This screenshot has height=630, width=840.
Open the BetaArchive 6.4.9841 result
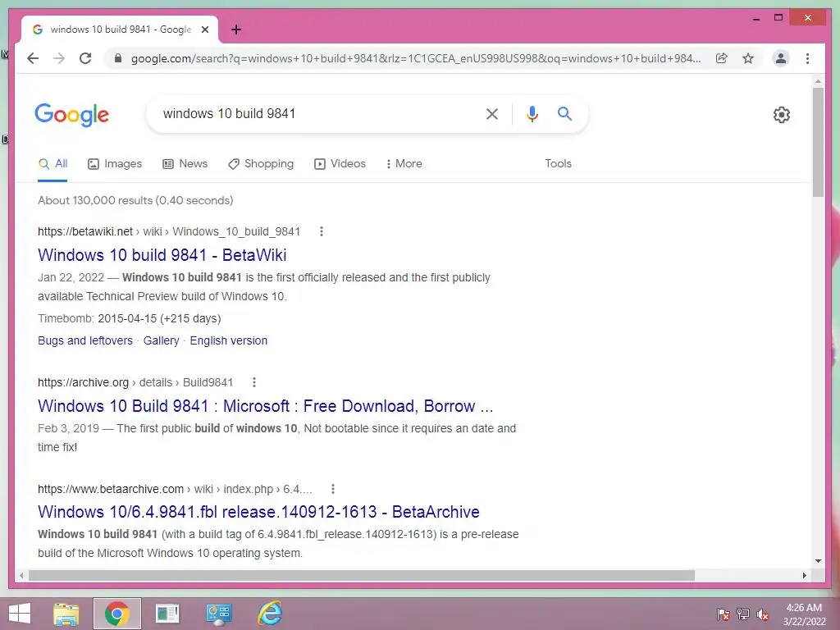[x=258, y=512]
